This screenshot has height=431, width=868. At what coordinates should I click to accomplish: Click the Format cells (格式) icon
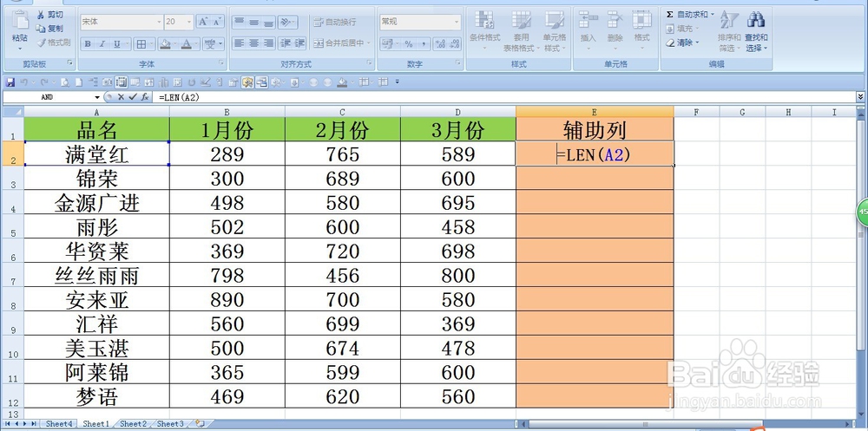[x=641, y=20]
